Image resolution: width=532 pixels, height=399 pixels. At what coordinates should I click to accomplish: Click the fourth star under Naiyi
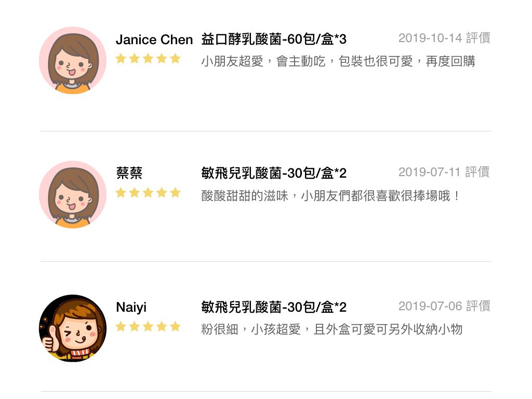tap(162, 327)
